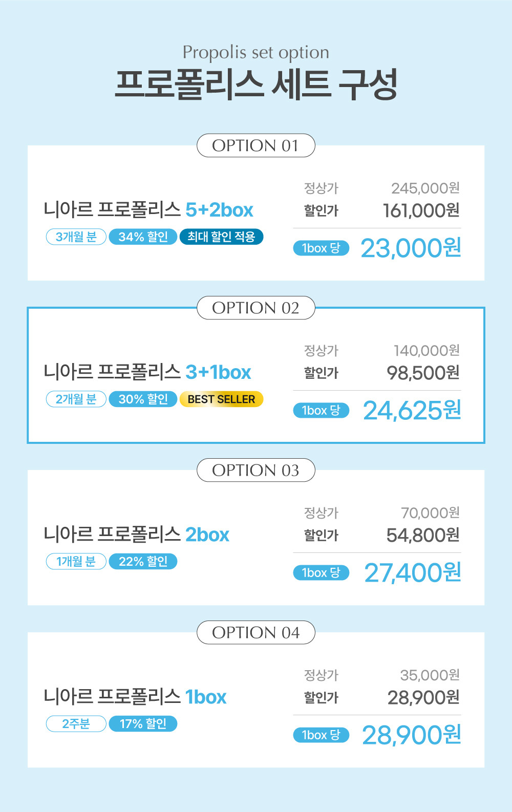This screenshot has height=812, width=512.
Task: Pick the OPTION 04 label pill
Action: (255, 633)
